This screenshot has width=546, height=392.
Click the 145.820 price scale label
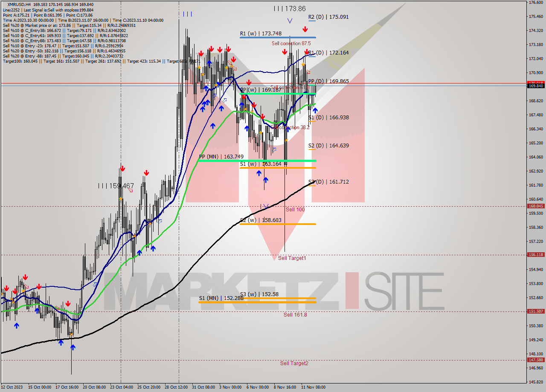pos(536,382)
